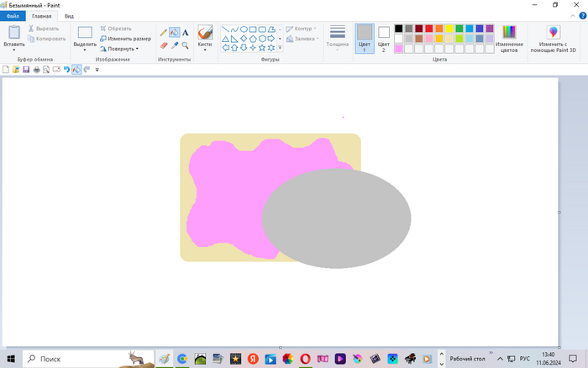This screenshot has height=368, width=588.
Task: Click the Print icon in quick access toolbar
Action: pos(36,70)
